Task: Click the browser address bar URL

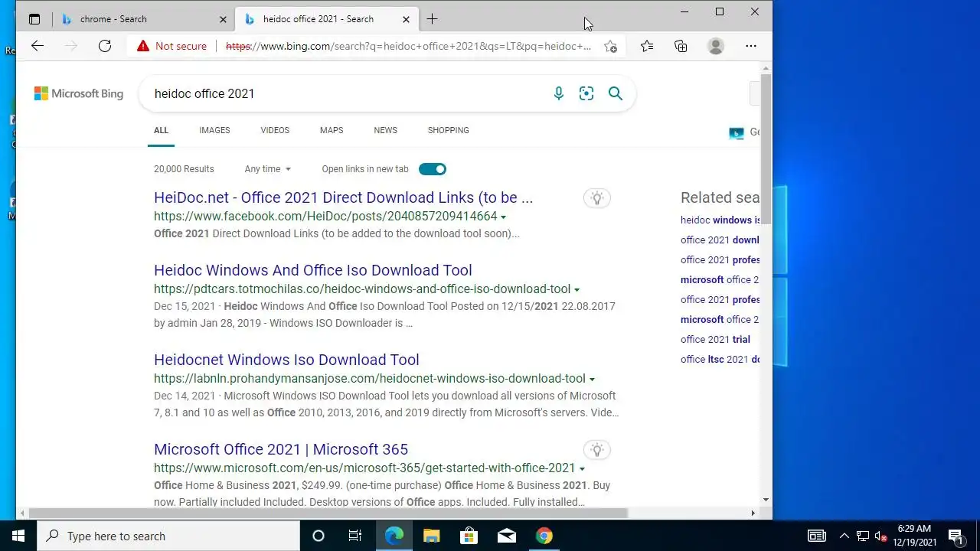Action: [x=408, y=46]
